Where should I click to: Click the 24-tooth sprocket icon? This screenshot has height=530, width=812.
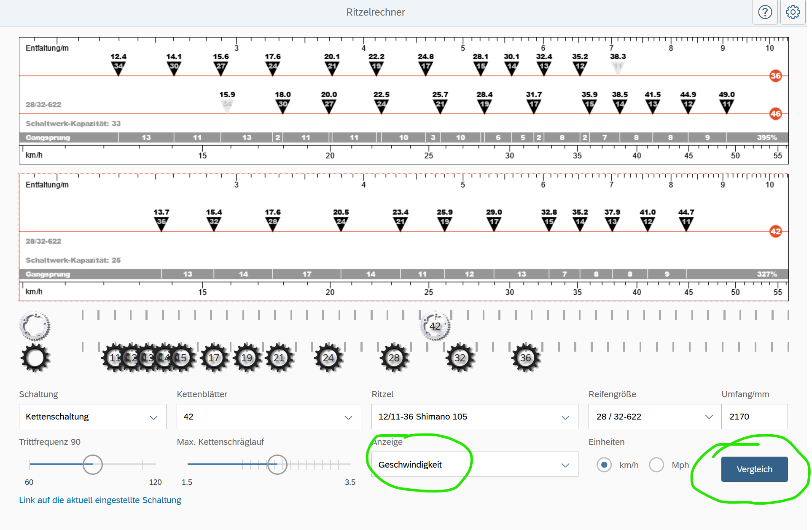(x=328, y=358)
